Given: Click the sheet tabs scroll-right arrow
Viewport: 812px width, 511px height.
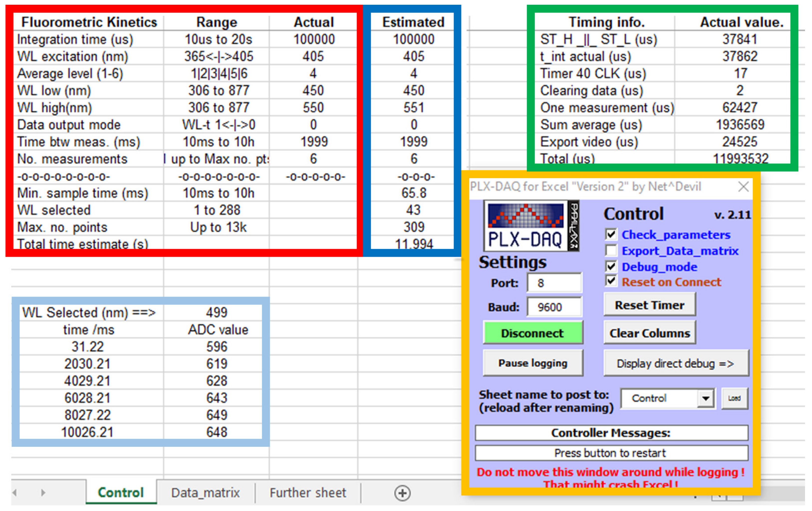Looking at the screenshot, I should (43, 493).
